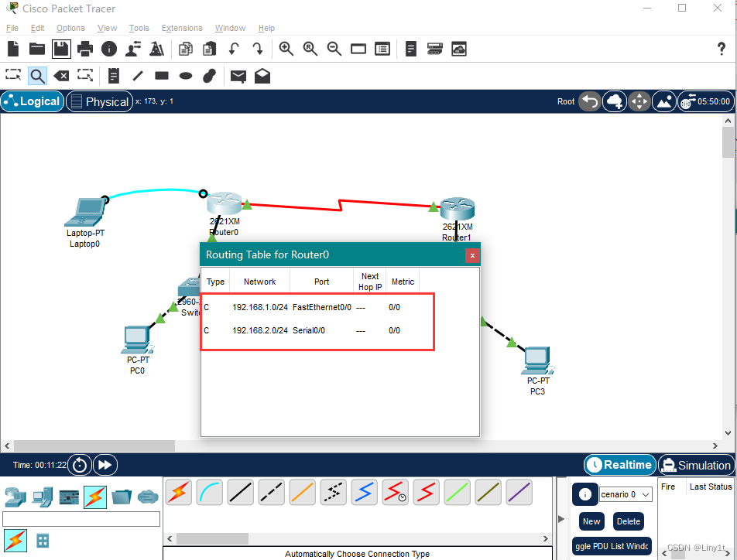Undo the last action
The width and height of the screenshot is (737, 560).
pyautogui.click(x=234, y=49)
